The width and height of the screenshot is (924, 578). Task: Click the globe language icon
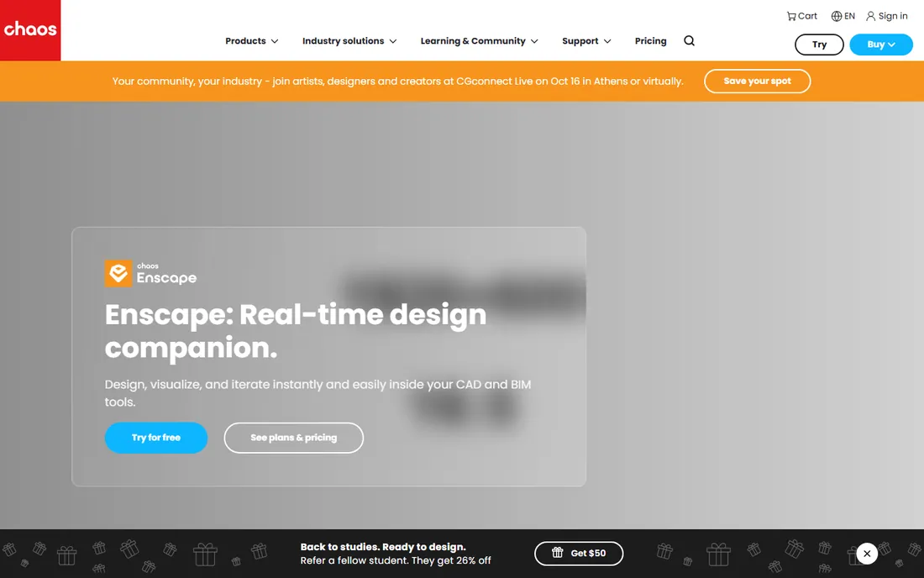836,17
